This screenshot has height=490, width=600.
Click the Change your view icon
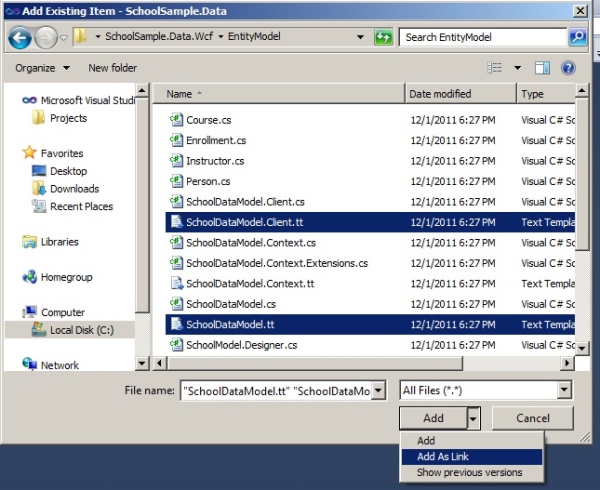click(x=494, y=68)
